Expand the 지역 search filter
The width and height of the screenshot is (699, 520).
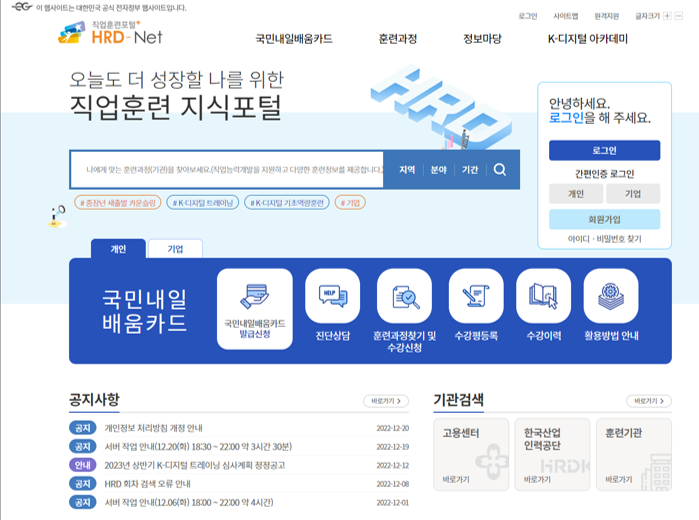point(407,169)
